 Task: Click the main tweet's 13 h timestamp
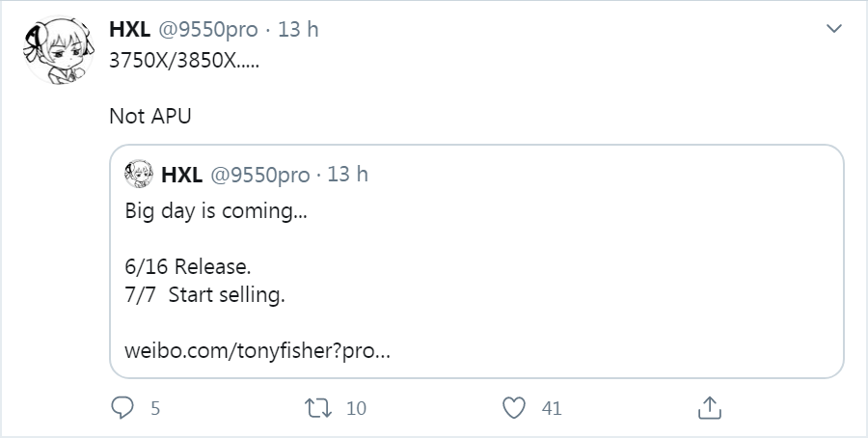coord(298,29)
